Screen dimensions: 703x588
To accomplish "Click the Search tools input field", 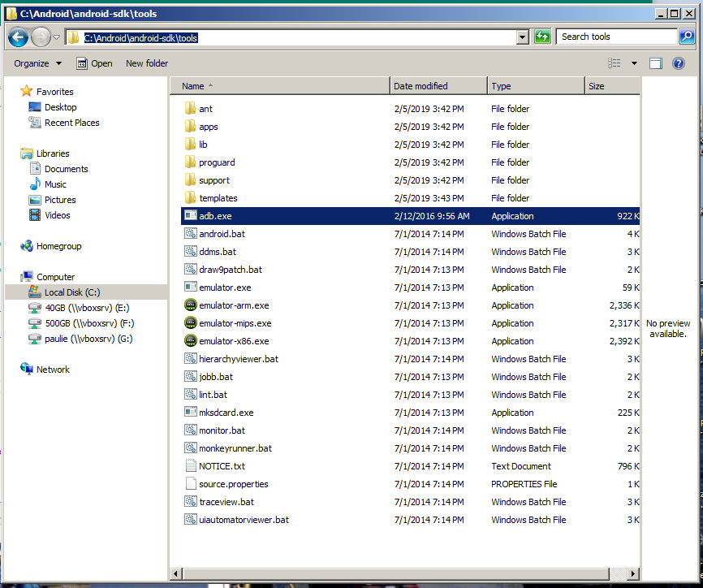I will [x=616, y=37].
